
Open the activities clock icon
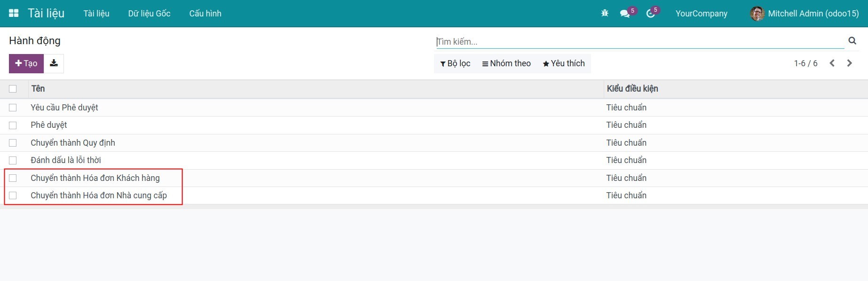651,14
